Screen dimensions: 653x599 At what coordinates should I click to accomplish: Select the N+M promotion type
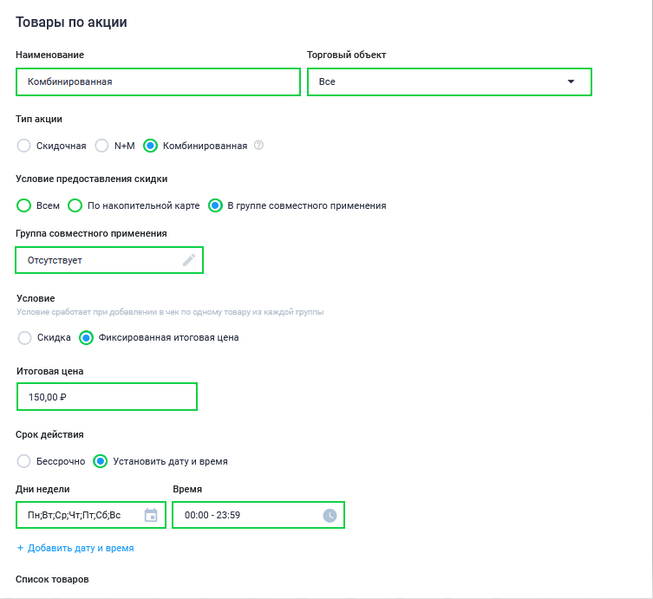[102, 146]
